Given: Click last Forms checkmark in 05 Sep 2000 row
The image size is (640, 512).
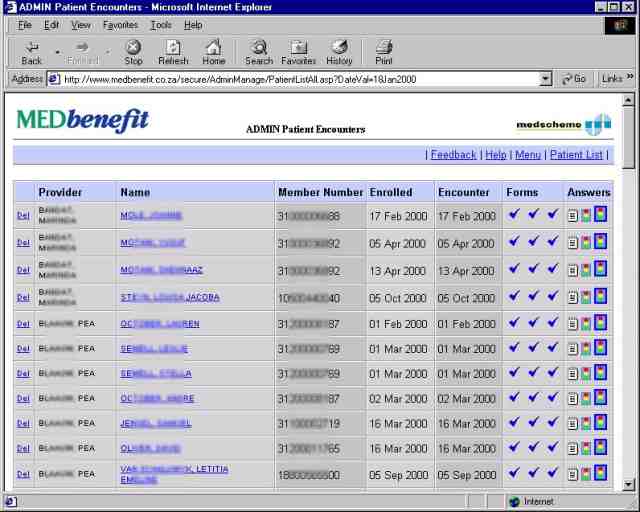Looking at the screenshot, I should [x=552, y=474].
